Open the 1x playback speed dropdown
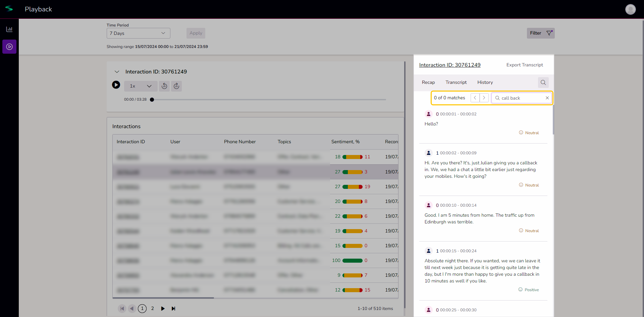Viewport: 644px width, 317px height. pos(141,86)
